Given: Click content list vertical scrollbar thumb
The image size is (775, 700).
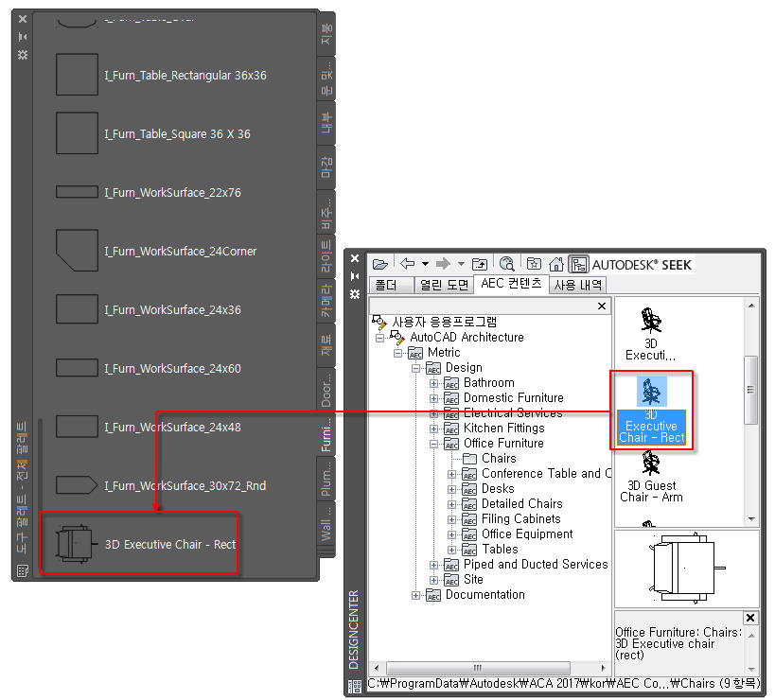Looking at the screenshot, I should pyautogui.click(x=750, y=390).
